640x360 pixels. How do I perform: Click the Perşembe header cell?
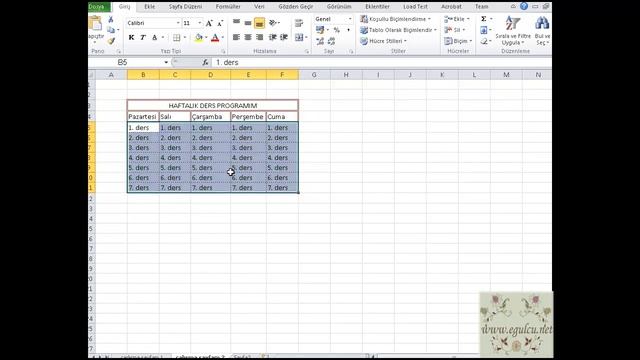point(248,117)
